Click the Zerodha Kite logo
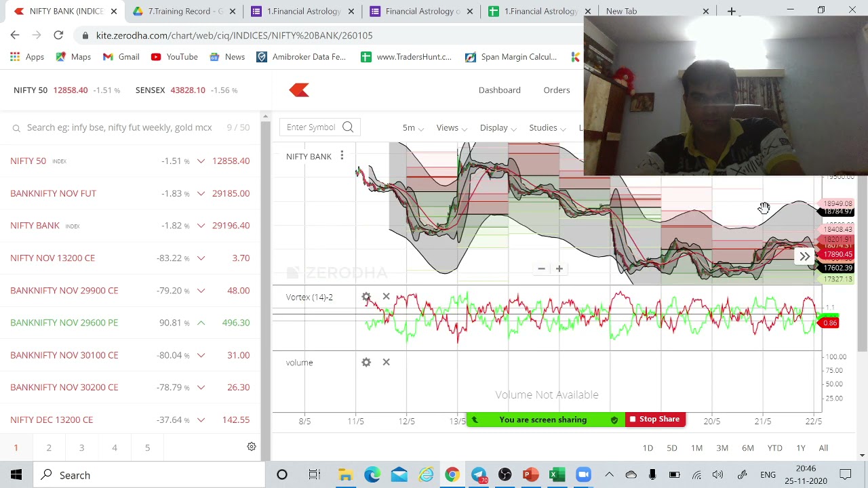The width and height of the screenshot is (868, 488). click(299, 90)
